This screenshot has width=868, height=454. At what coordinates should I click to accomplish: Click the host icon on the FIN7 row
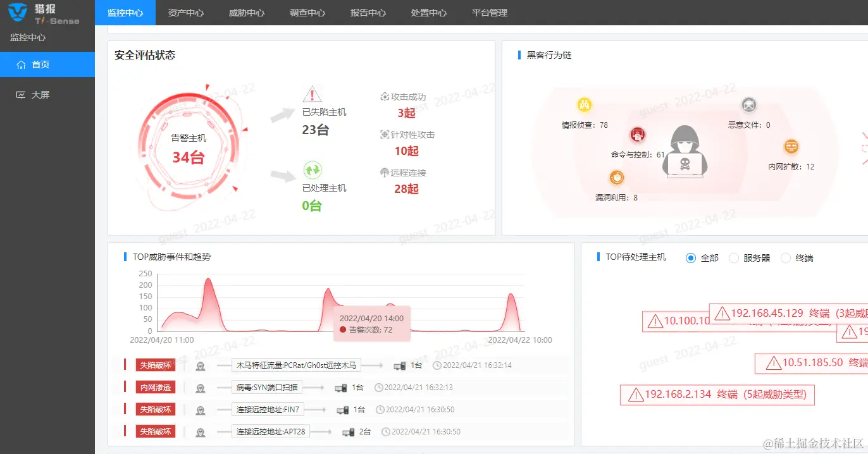pyautogui.click(x=342, y=410)
